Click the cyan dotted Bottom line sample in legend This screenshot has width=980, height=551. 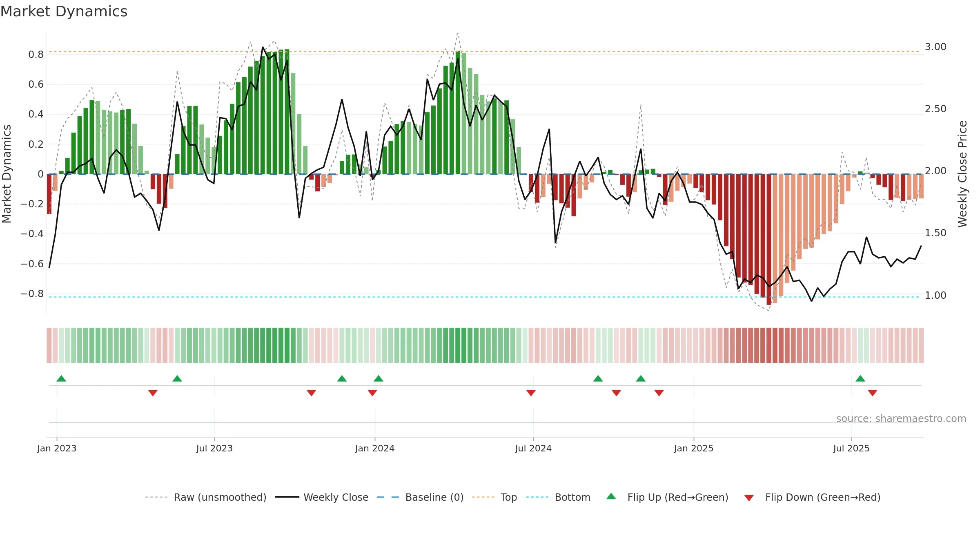coord(537,497)
